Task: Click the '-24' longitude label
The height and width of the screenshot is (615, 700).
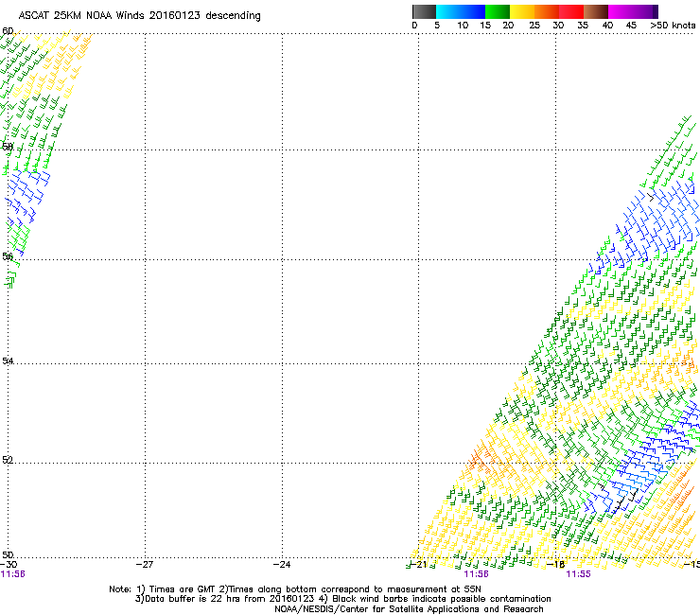Action: 282,565
